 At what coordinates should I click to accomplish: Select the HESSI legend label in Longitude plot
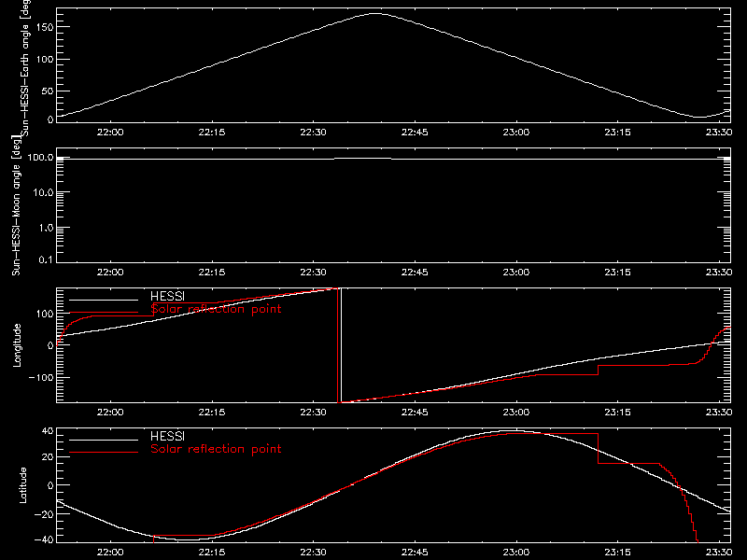click(167, 296)
